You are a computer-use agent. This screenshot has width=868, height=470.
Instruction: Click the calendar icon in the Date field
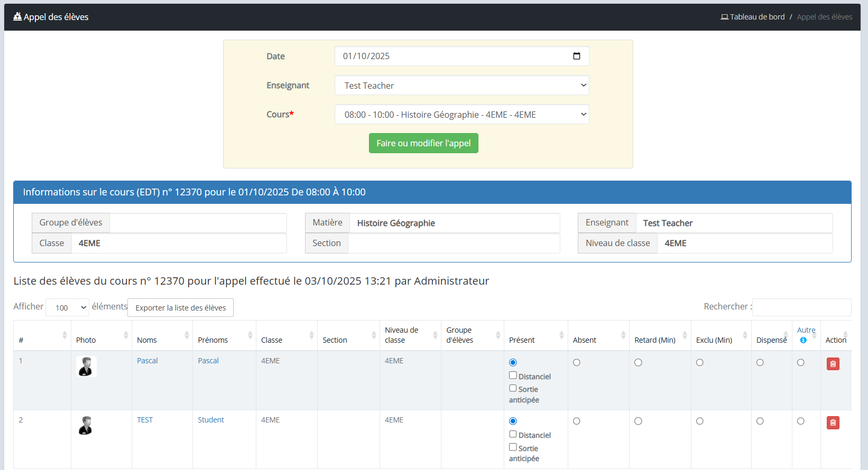576,56
